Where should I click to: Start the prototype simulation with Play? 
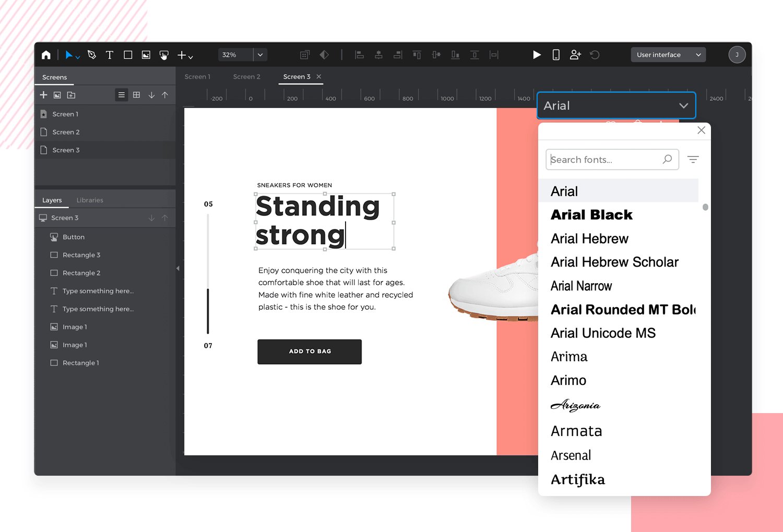537,55
